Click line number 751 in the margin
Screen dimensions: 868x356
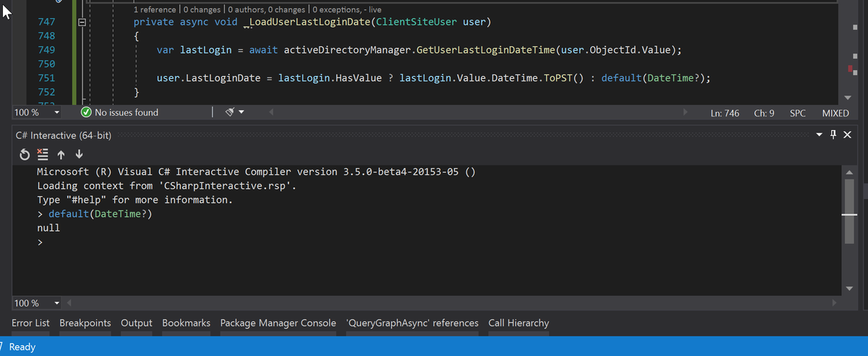[x=45, y=77]
